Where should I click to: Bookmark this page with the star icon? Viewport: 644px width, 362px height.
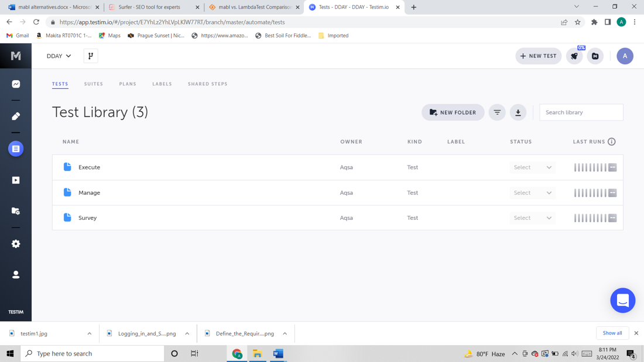click(x=577, y=22)
